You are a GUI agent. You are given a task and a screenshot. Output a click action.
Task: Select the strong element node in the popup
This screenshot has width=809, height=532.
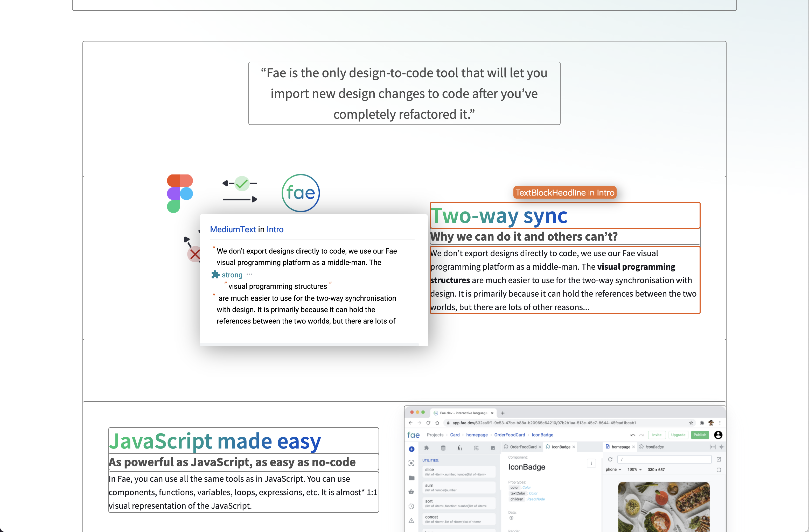click(232, 275)
